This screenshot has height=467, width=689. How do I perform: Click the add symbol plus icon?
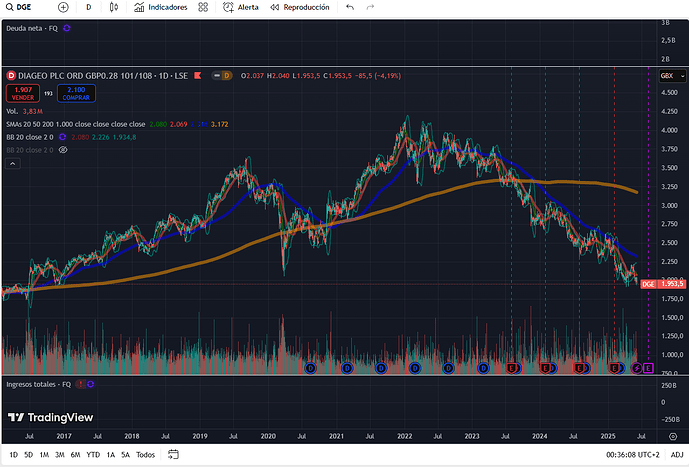pos(63,7)
